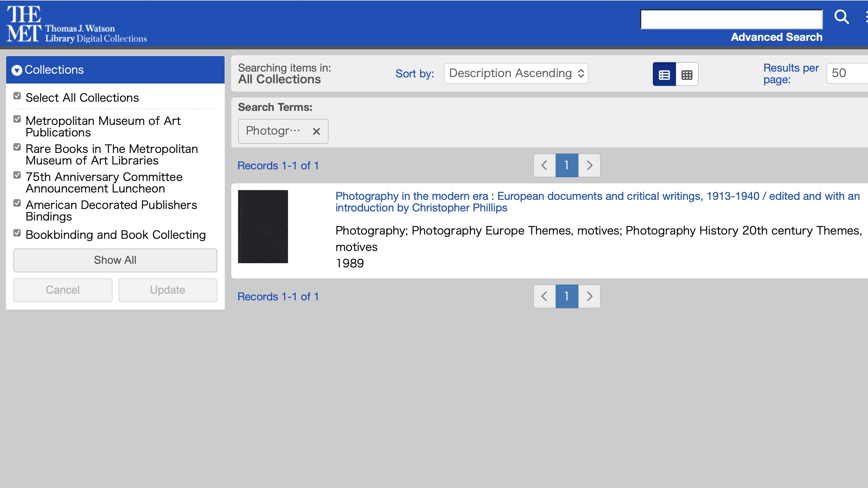Go to next page in top pagination
868x488 pixels.
589,165
